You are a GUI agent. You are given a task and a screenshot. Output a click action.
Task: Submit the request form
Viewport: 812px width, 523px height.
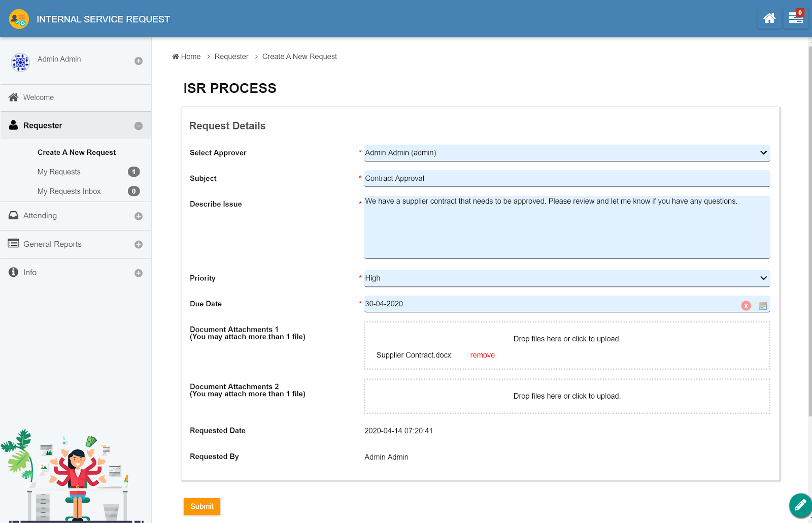[202, 506]
